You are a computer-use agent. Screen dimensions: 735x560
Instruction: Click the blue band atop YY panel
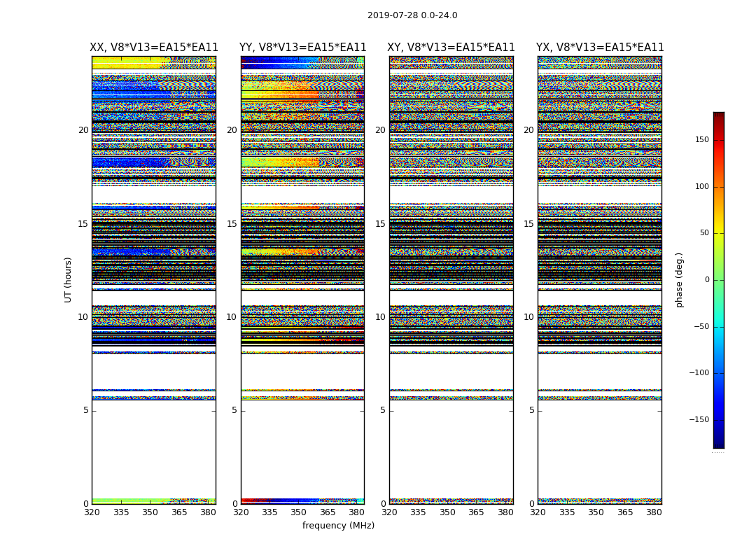[279, 62]
